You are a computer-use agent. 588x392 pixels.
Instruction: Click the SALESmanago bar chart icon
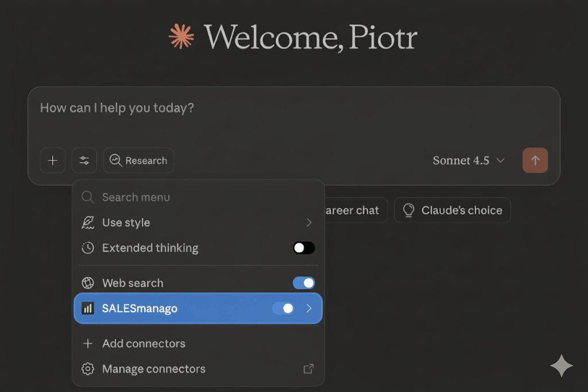[88, 309]
